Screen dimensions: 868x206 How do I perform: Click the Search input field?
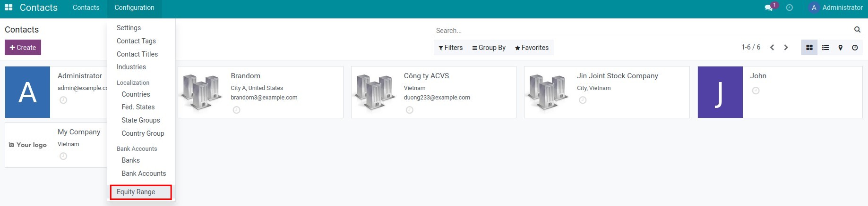coord(643,30)
